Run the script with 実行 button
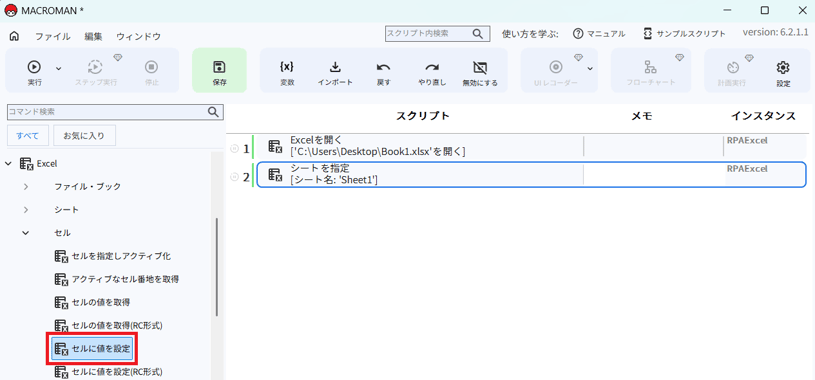Viewport: 815px width, 380px height. click(x=34, y=73)
